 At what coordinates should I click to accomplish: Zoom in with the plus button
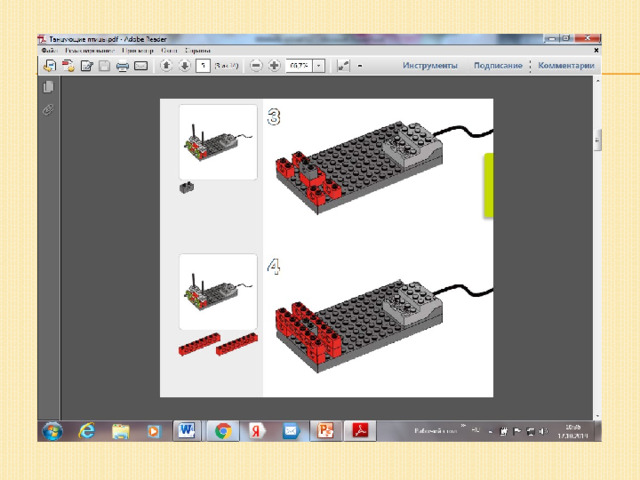point(274,65)
